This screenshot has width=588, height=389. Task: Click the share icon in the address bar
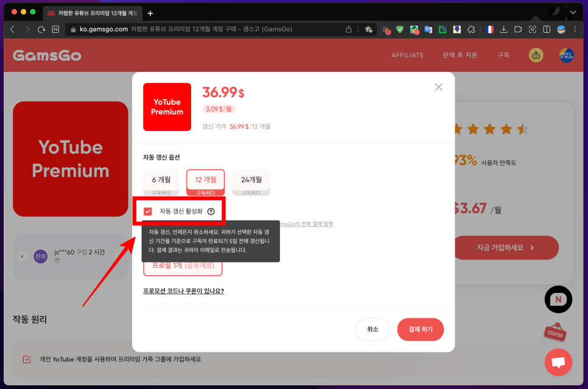(x=348, y=29)
